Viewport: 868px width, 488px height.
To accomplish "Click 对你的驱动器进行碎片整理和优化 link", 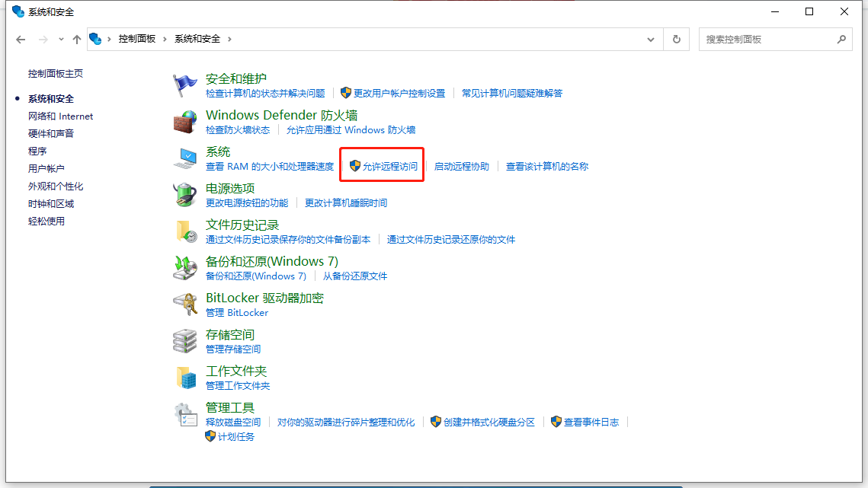I will pyautogui.click(x=346, y=423).
